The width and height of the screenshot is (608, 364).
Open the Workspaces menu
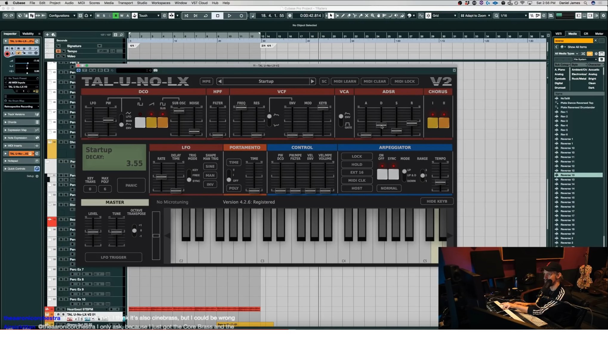coord(161,3)
